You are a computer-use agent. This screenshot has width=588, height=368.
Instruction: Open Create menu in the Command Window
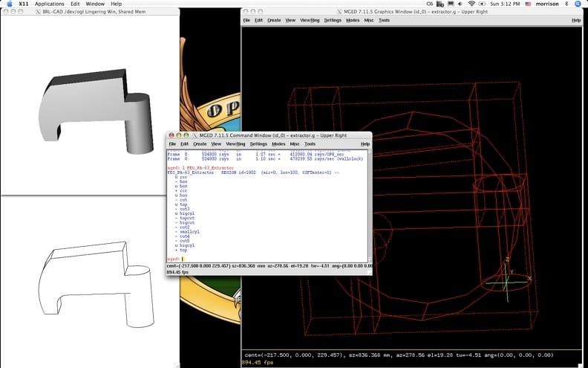coord(200,143)
